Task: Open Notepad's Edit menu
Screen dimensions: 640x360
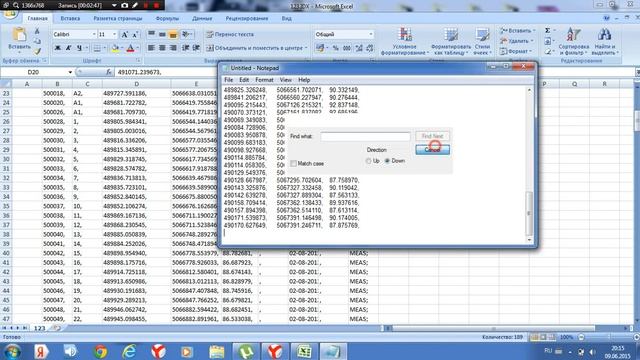Action: tap(244, 80)
